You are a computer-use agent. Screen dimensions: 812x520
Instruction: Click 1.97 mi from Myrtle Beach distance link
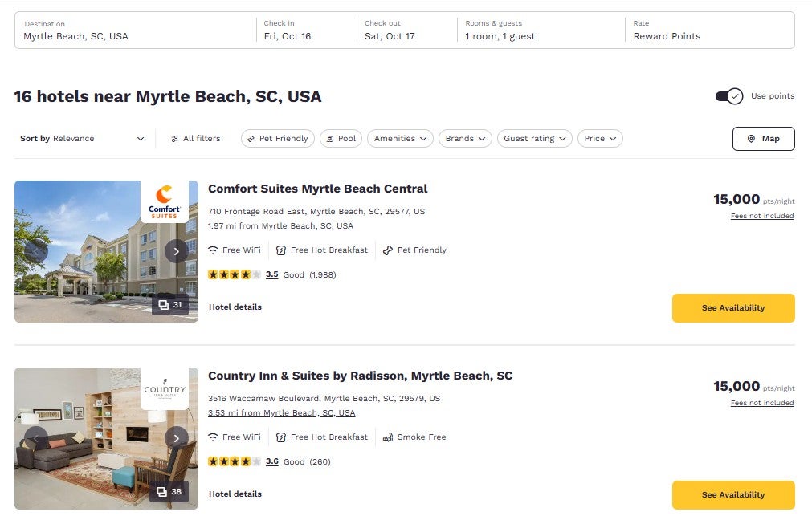click(x=280, y=226)
